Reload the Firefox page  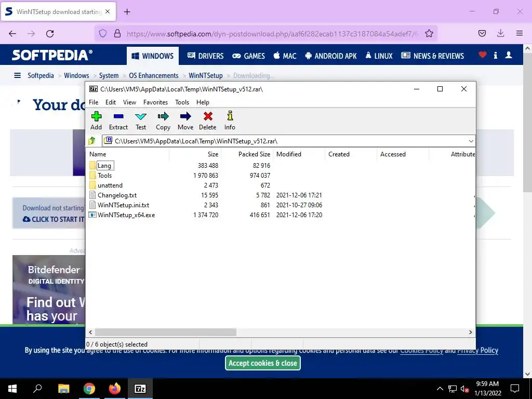click(50, 34)
